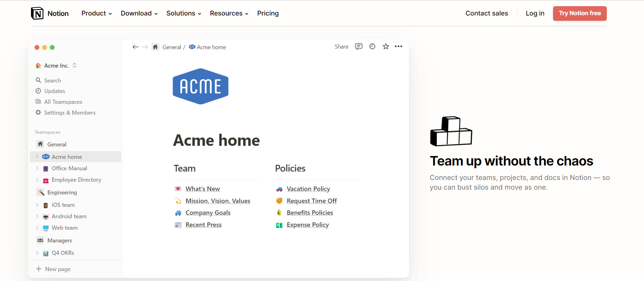644x281 pixels.
Task: Open the Solutions dropdown menu
Action: pyautogui.click(x=184, y=13)
